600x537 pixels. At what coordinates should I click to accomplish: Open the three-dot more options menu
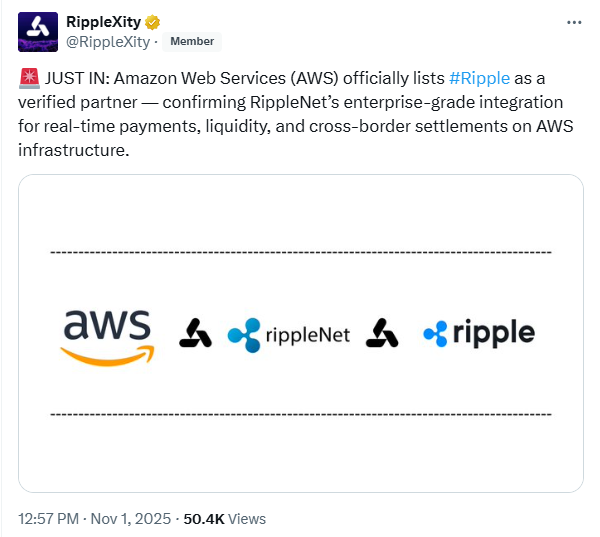click(573, 22)
